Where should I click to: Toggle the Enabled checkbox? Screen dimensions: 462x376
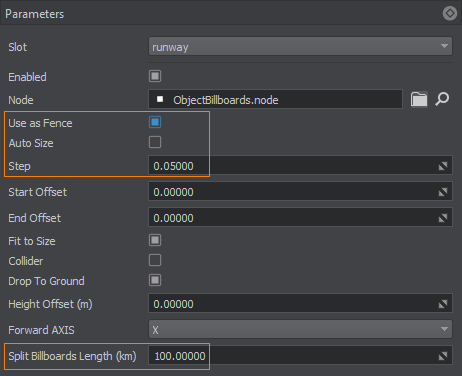[x=155, y=76]
